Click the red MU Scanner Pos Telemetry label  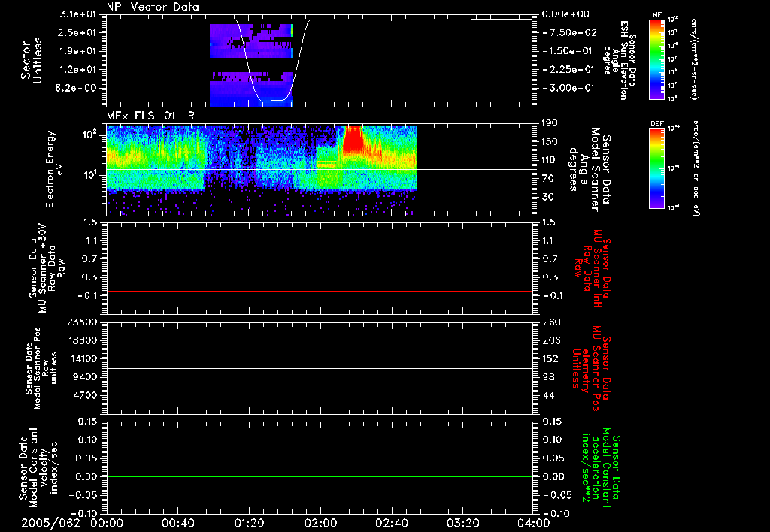[x=593, y=369]
